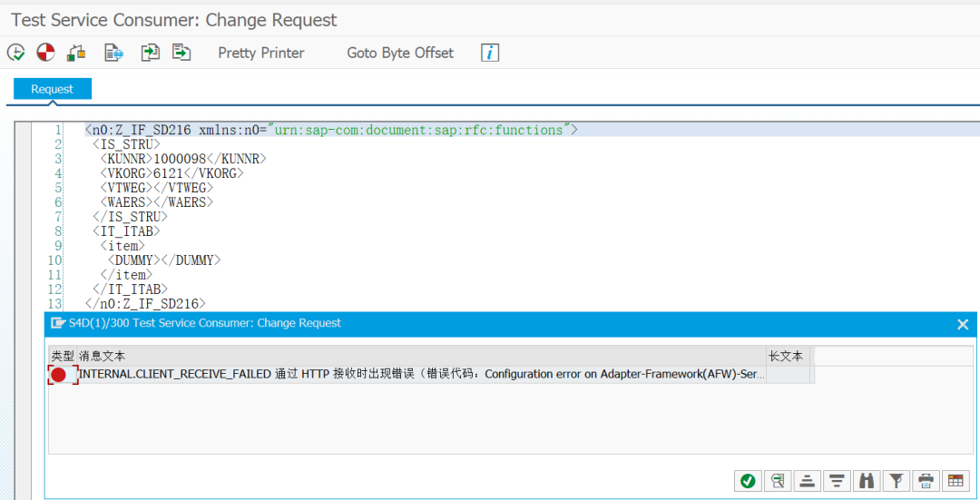This screenshot has height=500, width=980.
Task: Click the dialog title bar window icon
Action: [x=58, y=323]
